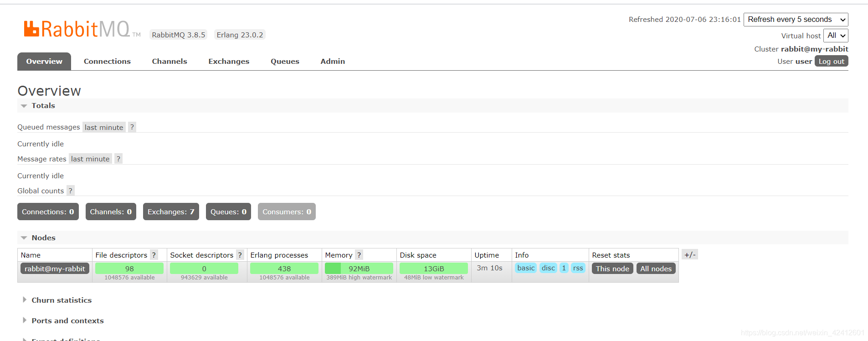Click the Socket descriptors 0 usage bar
The height and width of the screenshot is (341, 868).
[x=204, y=269]
